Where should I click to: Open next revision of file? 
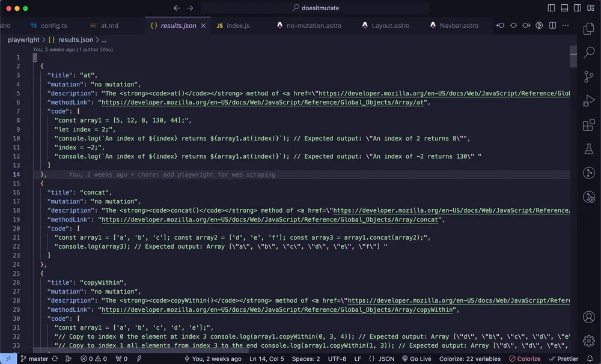tap(526, 25)
